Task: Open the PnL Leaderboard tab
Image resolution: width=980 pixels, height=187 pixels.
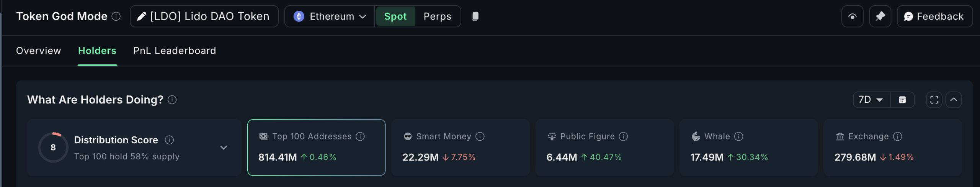Action: pos(175,51)
